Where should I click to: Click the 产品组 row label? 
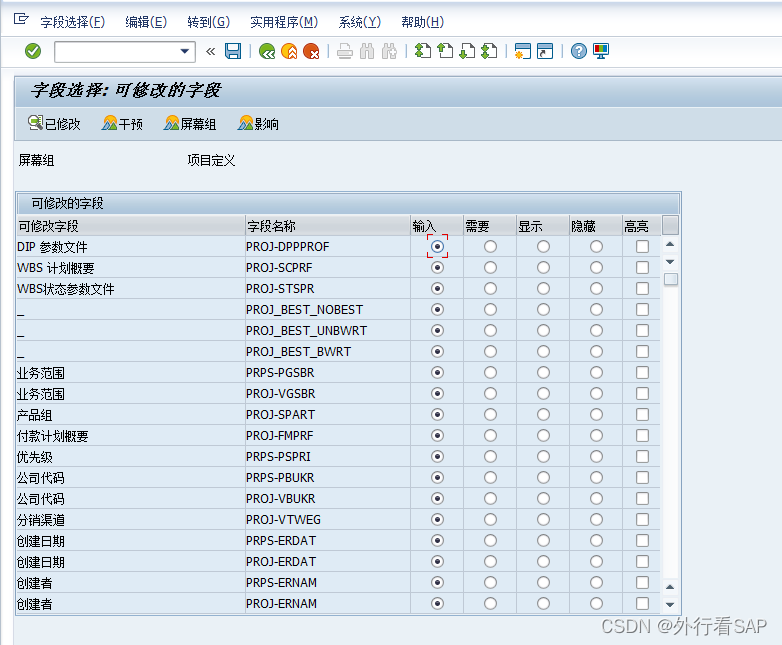tap(34, 415)
